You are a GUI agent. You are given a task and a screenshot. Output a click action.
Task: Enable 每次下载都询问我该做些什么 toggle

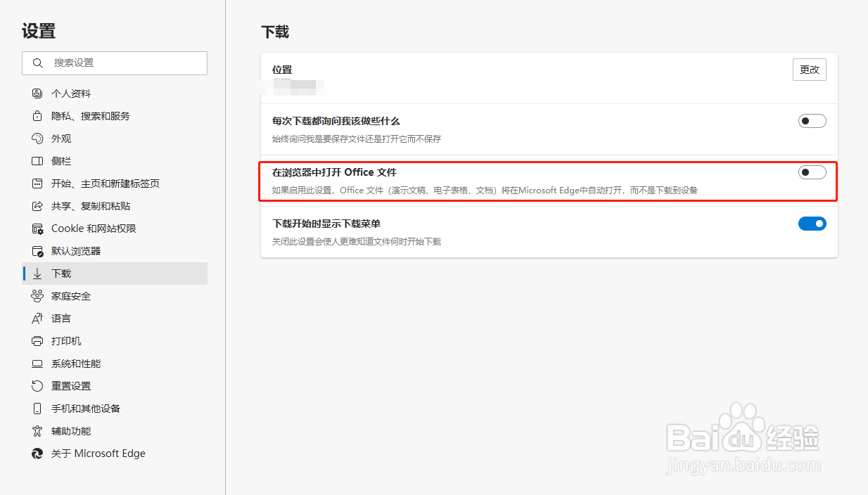pos(812,121)
